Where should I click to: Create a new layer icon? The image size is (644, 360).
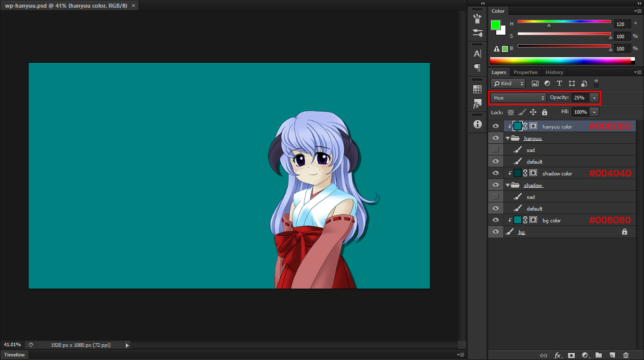612,355
